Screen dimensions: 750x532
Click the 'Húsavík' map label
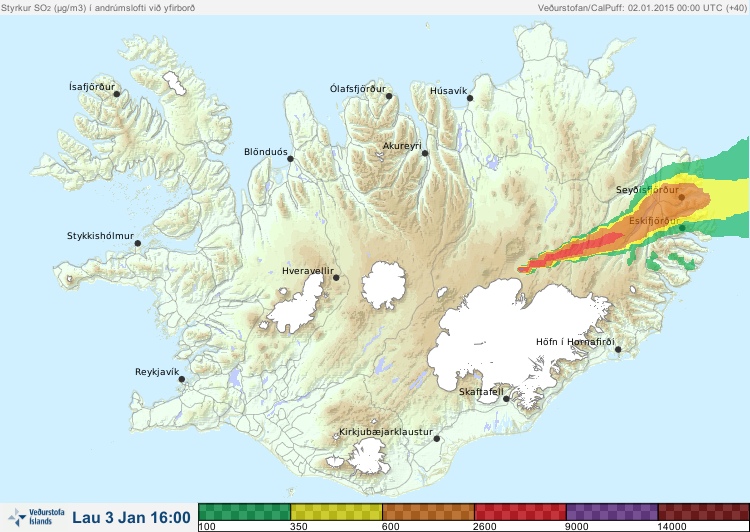click(x=448, y=91)
